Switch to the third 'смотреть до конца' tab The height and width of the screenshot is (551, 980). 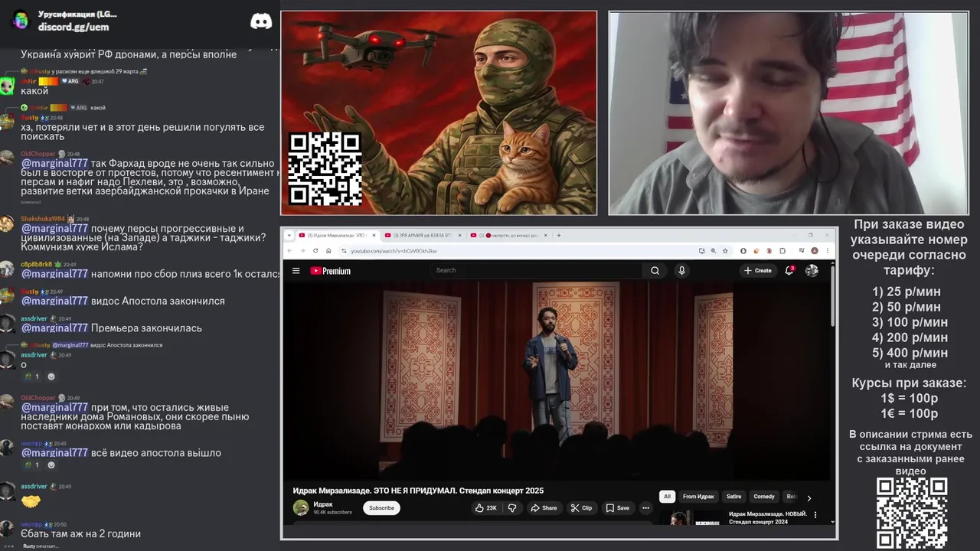point(509,235)
